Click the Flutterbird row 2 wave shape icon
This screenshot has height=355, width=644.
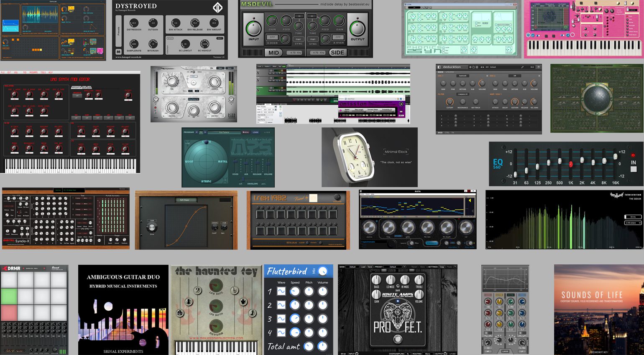[x=281, y=305]
